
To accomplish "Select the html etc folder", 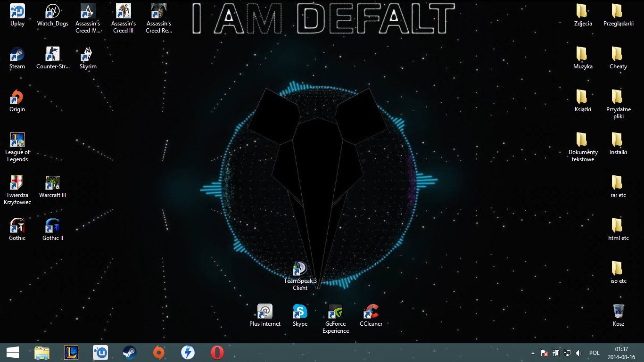I will pos(619,229).
